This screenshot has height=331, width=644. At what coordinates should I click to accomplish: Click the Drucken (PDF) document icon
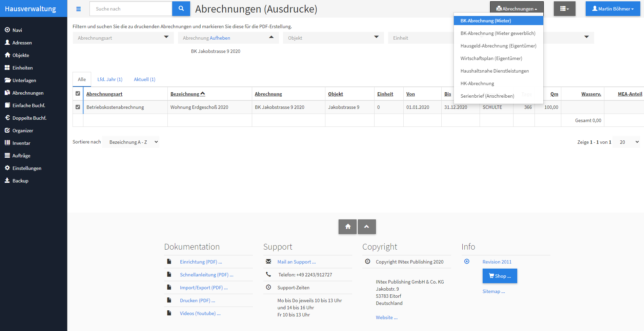[x=169, y=300]
